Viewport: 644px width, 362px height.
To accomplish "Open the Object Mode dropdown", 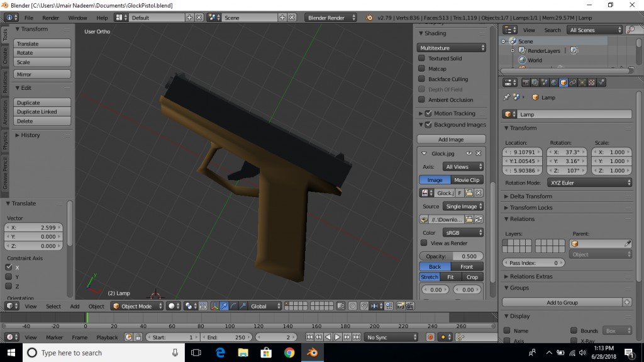I will pos(137,306).
